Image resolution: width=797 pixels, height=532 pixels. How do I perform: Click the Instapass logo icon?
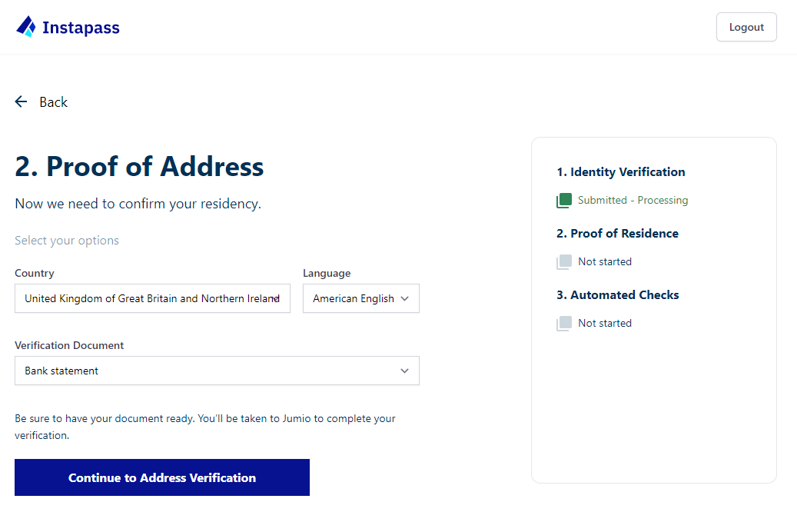click(x=26, y=26)
